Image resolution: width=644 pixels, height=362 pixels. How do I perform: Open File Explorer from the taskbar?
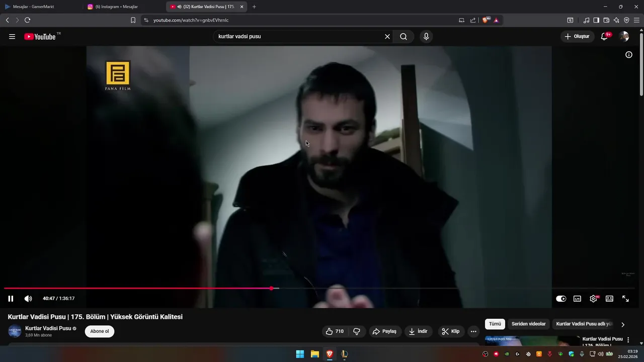pos(314,354)
